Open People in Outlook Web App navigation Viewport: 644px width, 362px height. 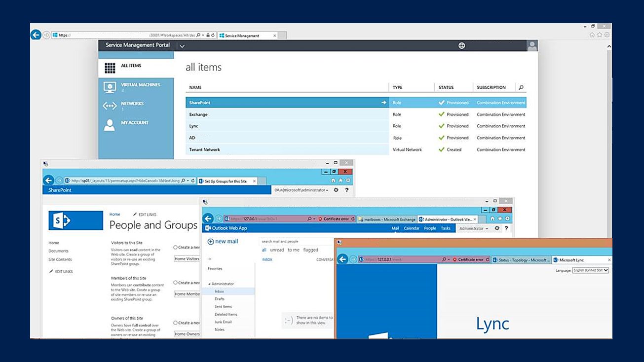[430, 228]
